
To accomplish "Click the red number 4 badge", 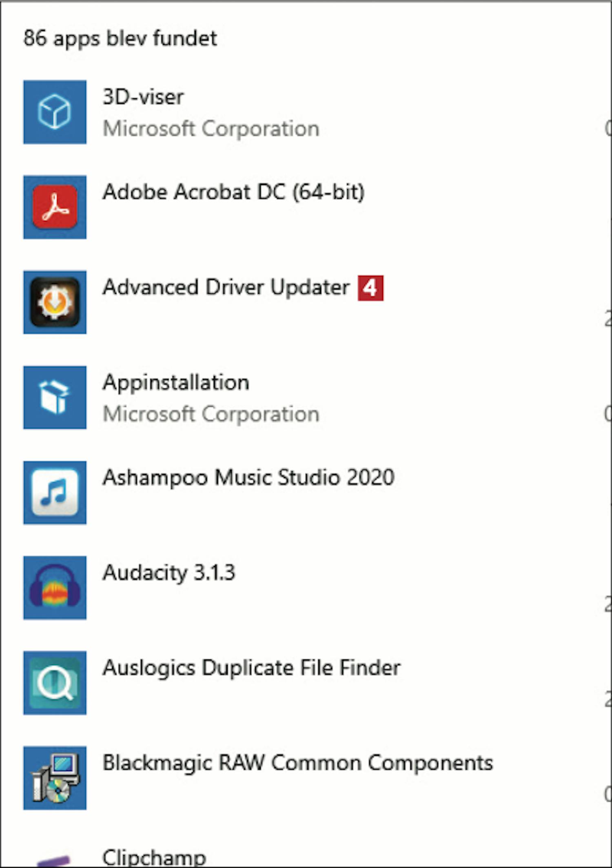I will tap(370, 288).
